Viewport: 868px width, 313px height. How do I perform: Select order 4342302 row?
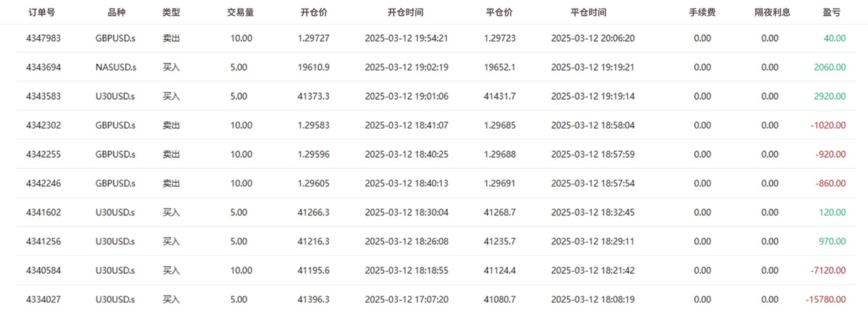(434, 125)
